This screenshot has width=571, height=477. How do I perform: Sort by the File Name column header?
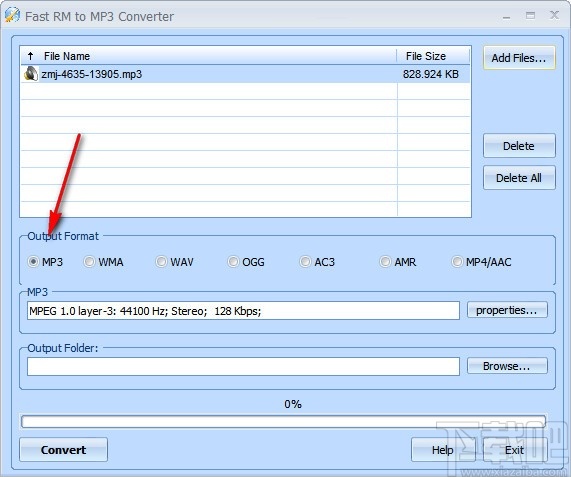(209, 56)
